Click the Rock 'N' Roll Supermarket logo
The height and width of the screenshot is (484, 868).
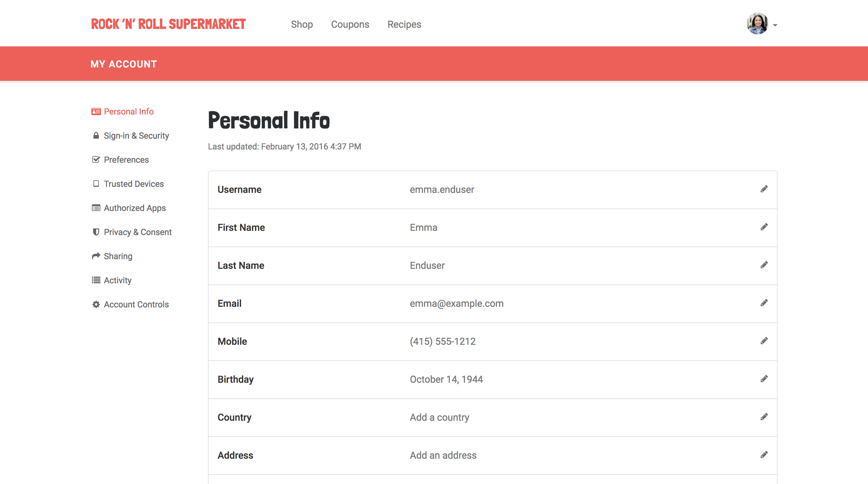(x=168, y=24)
